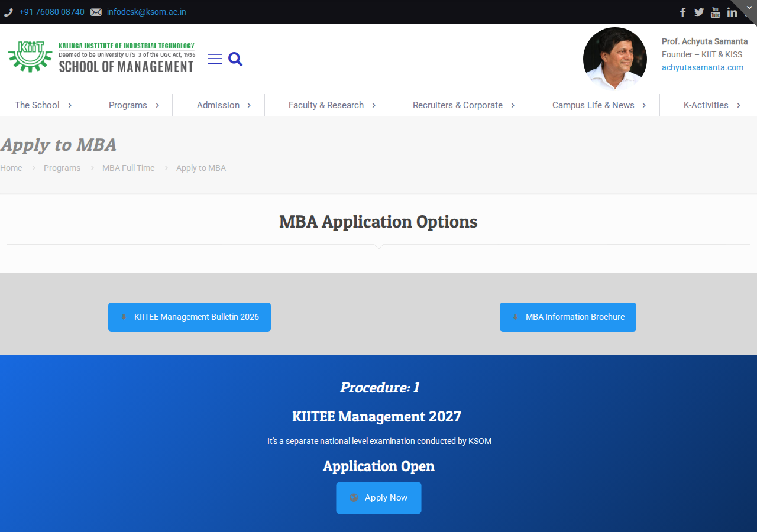This screenshot has width=757, height=532.
Task: Click Prof. Achyuta Samanta's profile photo
Action: [x=615, y=59]
